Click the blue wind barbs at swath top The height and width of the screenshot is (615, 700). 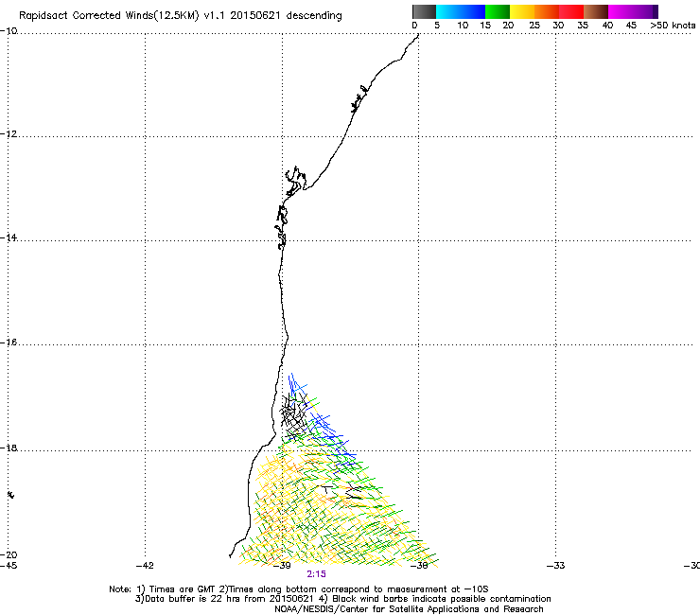point(296,384)
